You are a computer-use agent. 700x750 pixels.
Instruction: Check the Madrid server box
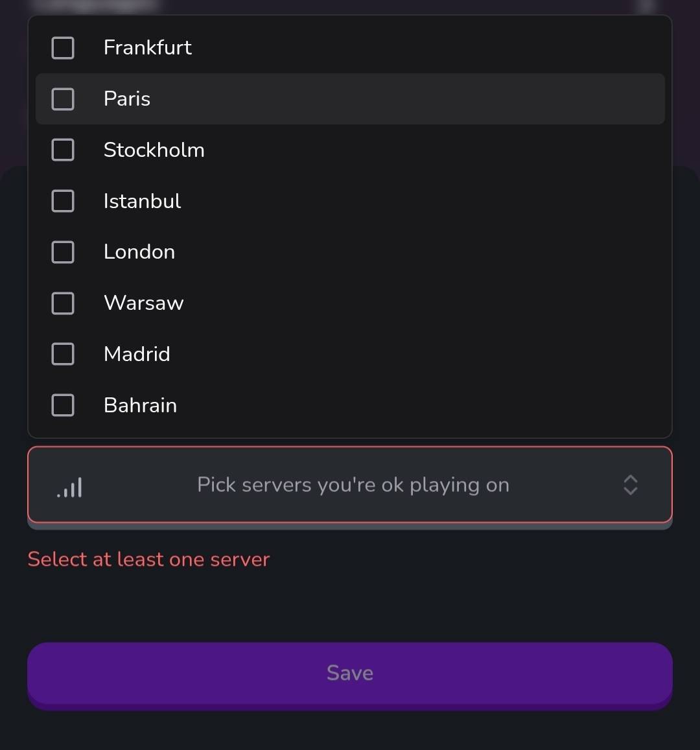click(63, 354)
